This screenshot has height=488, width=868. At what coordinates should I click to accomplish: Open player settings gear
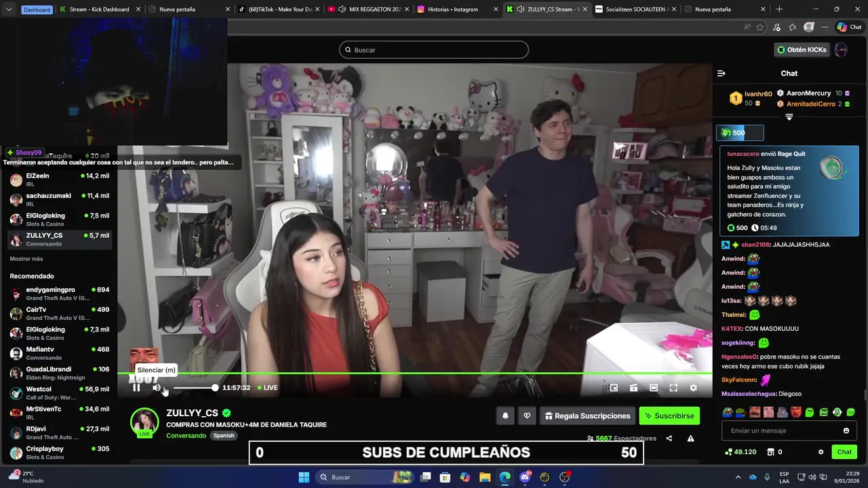click(693, 388)
